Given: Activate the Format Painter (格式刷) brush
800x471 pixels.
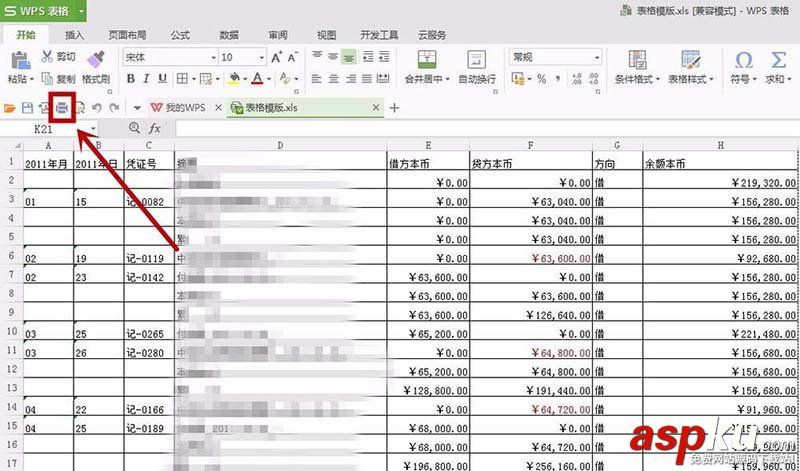Looking at the screenshot, I should 96,59.
